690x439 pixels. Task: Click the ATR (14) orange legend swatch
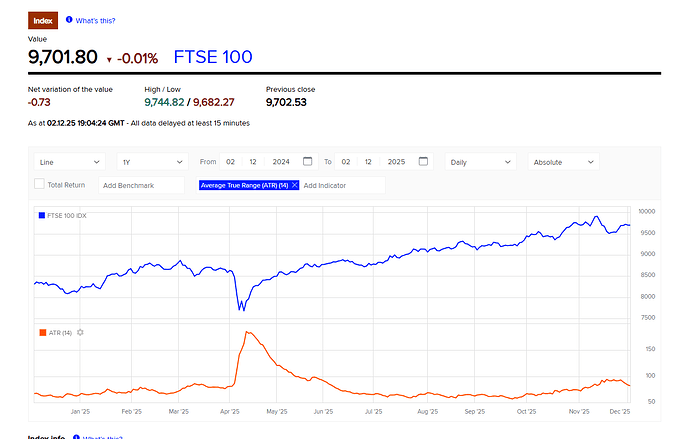tap(43, 333)
